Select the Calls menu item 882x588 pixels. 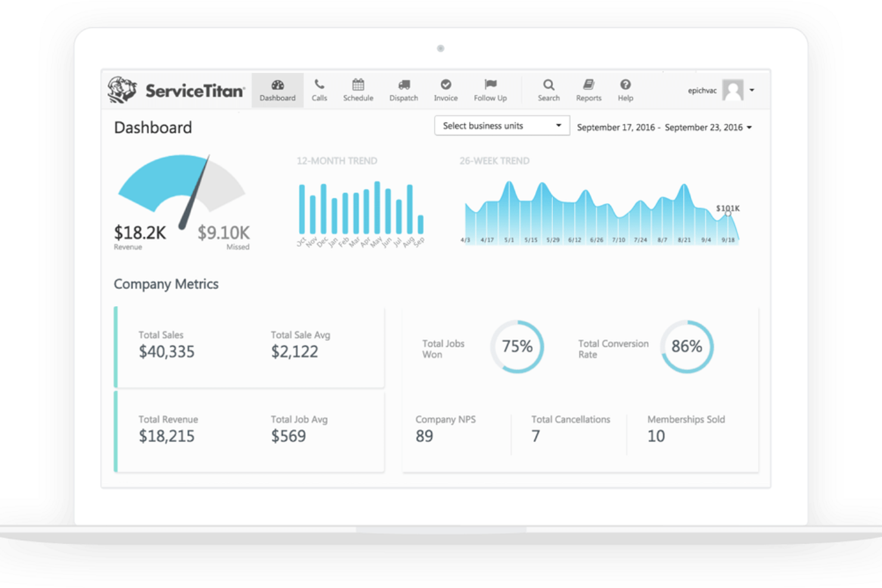[x=319, y=90]
